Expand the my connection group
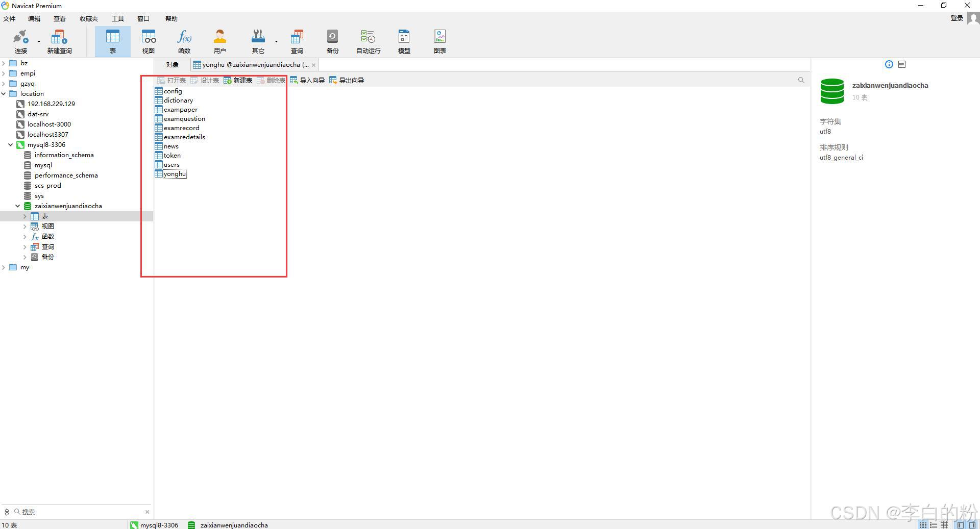This screenshot has height=529, width=980. 4,267
